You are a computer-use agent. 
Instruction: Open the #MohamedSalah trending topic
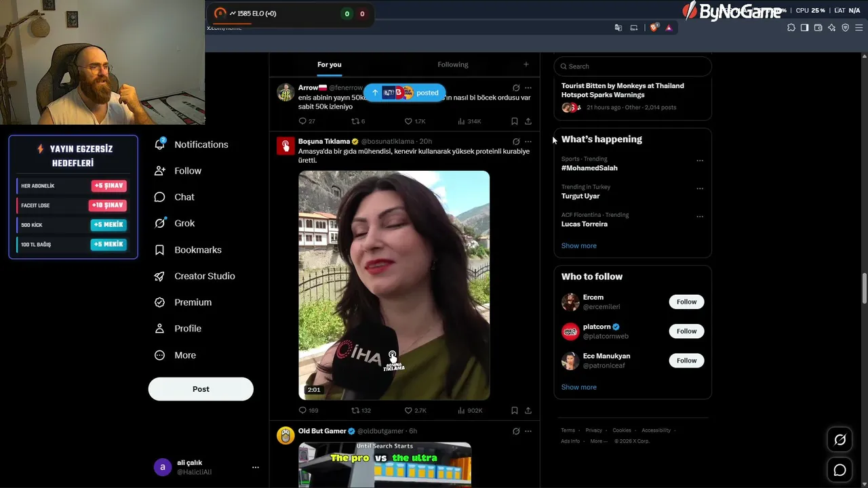coord(589,168)
